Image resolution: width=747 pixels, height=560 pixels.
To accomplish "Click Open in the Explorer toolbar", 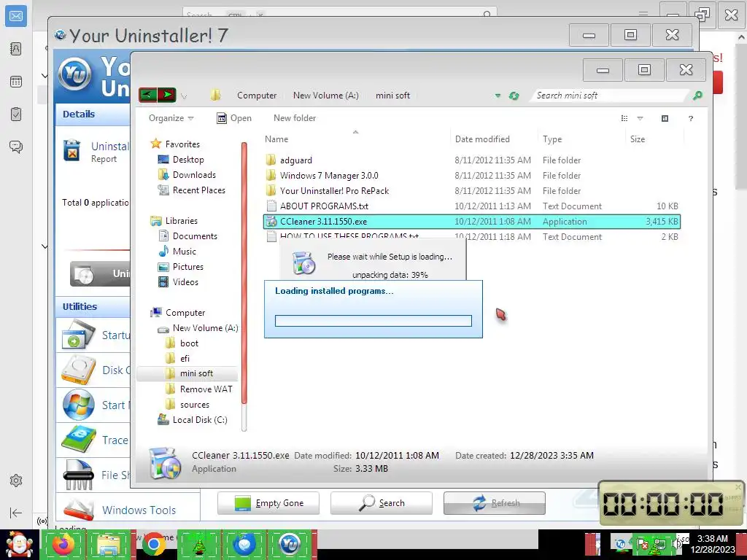I will pyautogui.click(x=234, y=118).
